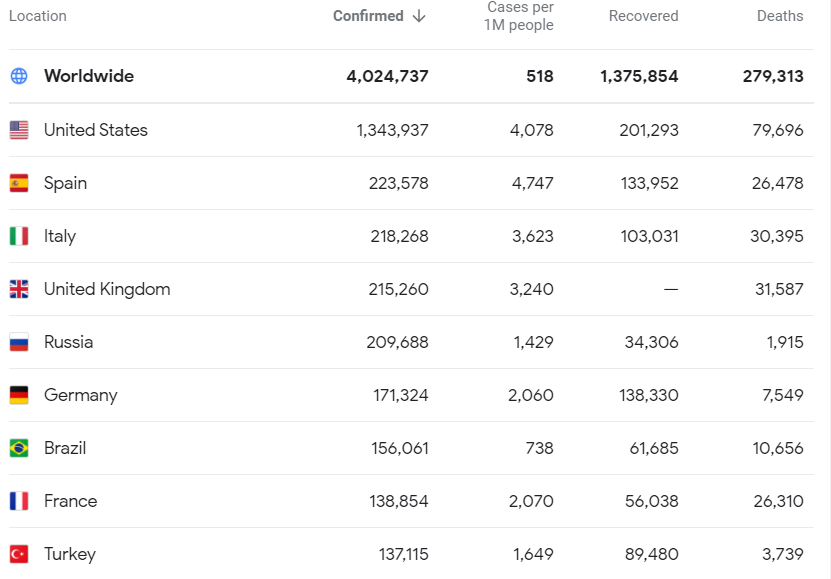Click the Russia flag icon
This screenshot has height=579, width=831.
19,342
